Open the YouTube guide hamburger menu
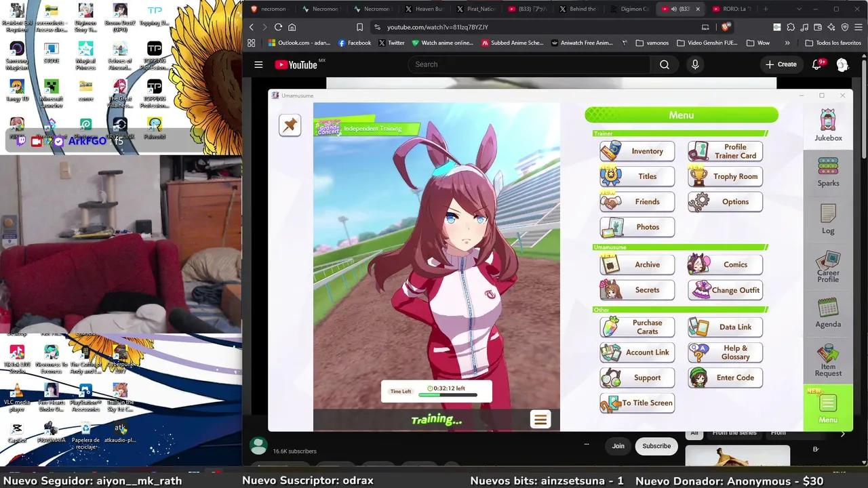Screen dimensions: 868x488 click(x=258, y=64)
